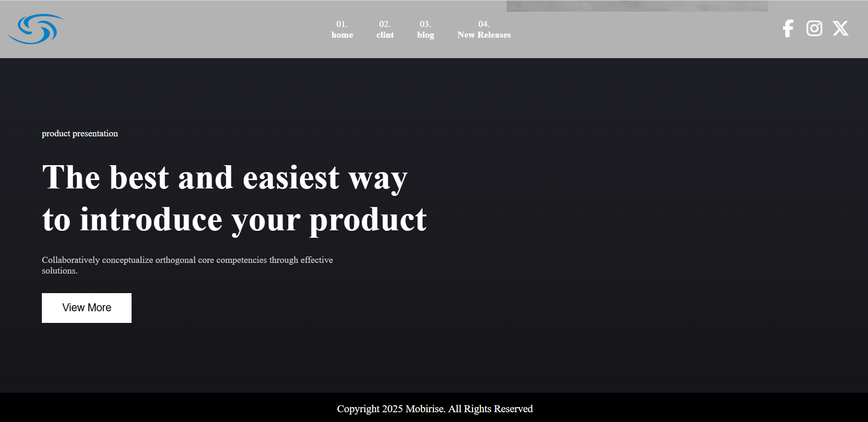Open the Instagram social icon

point(814,28)
